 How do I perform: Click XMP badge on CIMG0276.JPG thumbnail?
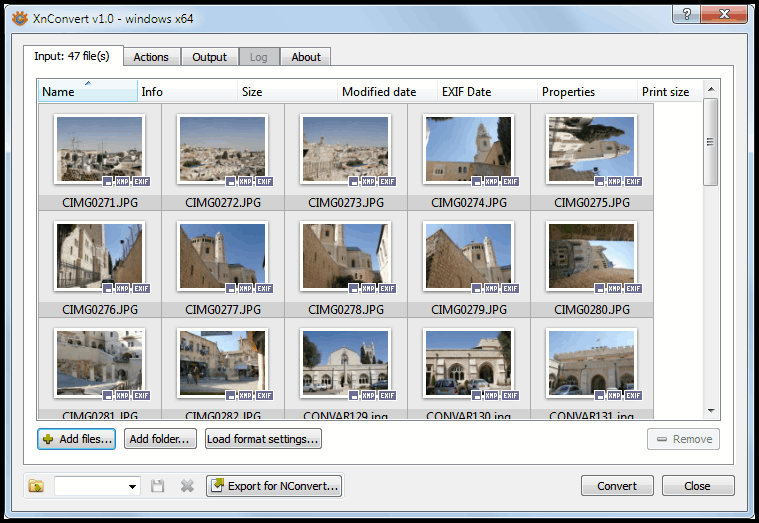click(x=122, y=289)
